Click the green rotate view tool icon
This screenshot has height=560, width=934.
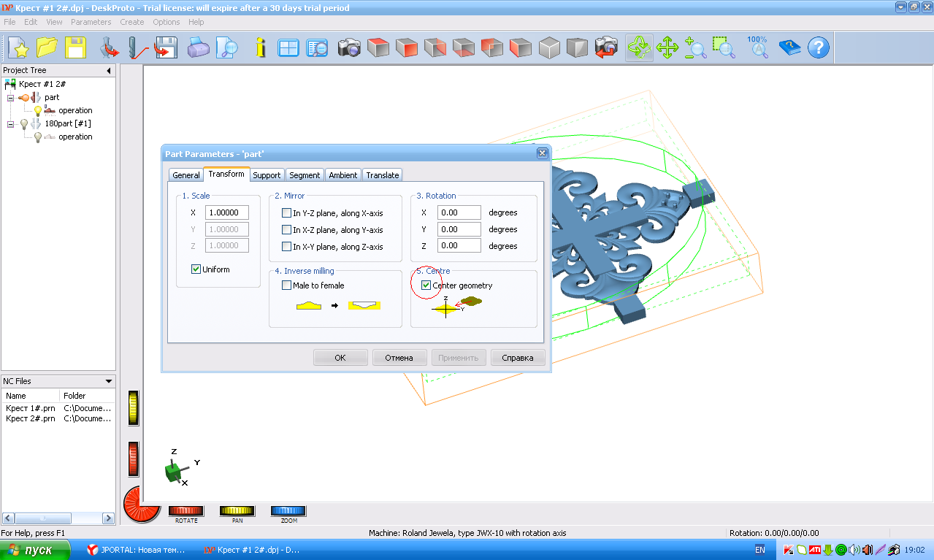click(639, 48)
